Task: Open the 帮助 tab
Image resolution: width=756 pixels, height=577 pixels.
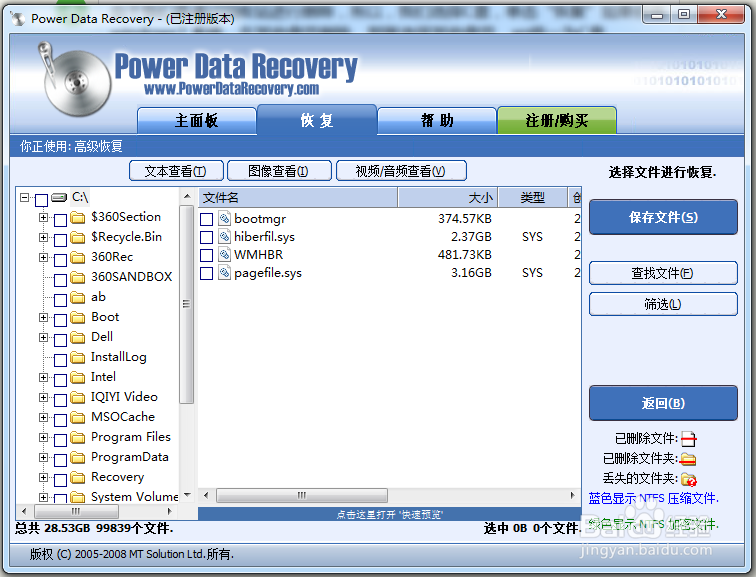Action: pyautogui.click(x=437, y=121)
